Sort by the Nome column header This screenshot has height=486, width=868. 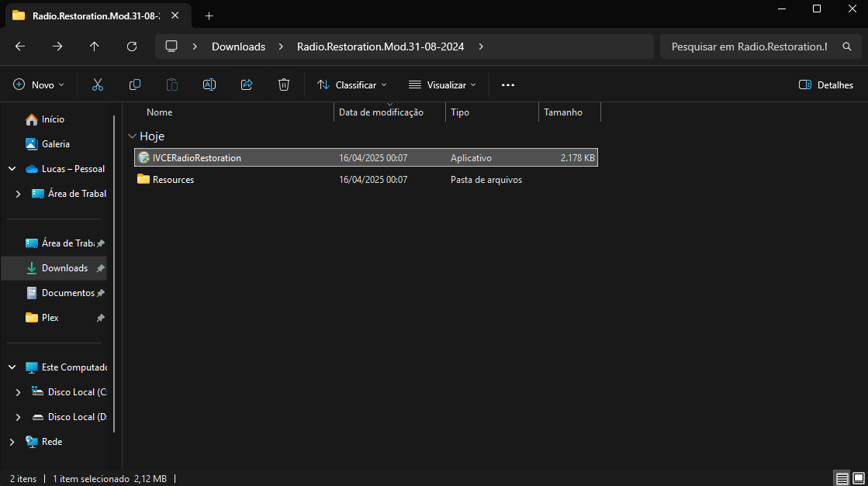[160, 112]
